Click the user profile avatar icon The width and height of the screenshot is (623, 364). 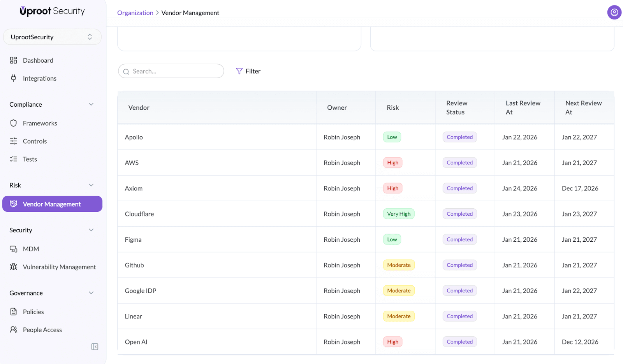pos(614,12)
